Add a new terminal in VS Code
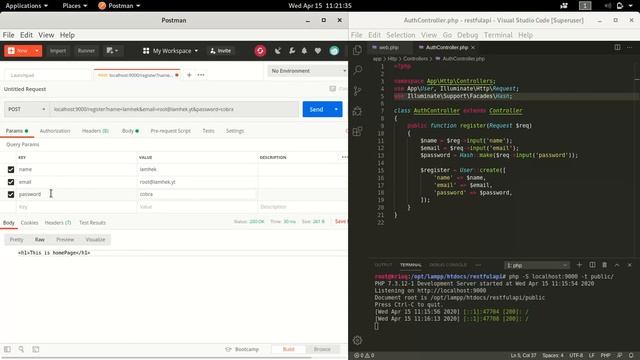This screenshot has width=640, height=360. point(579,265)
